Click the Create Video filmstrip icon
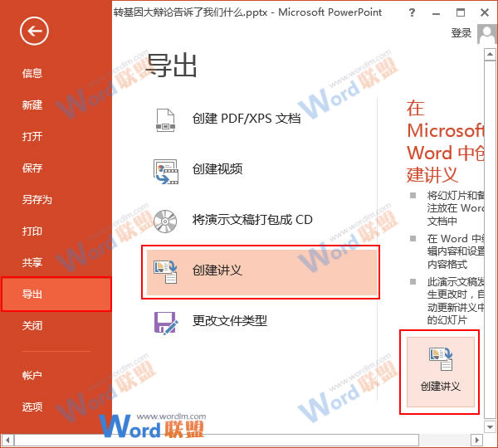498x448 pixels. tap(166, 172)
